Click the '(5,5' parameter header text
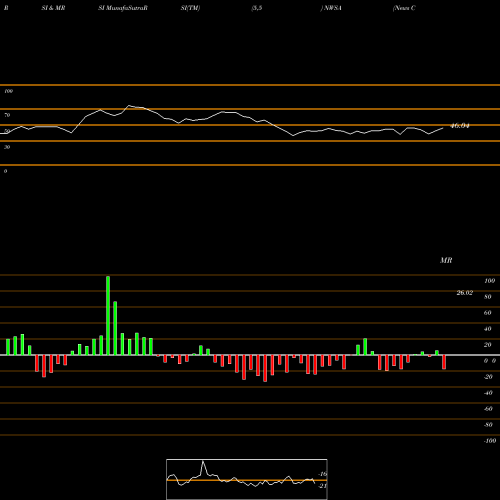The height and width of the screenshot is (500, 500). click(257, 8)
